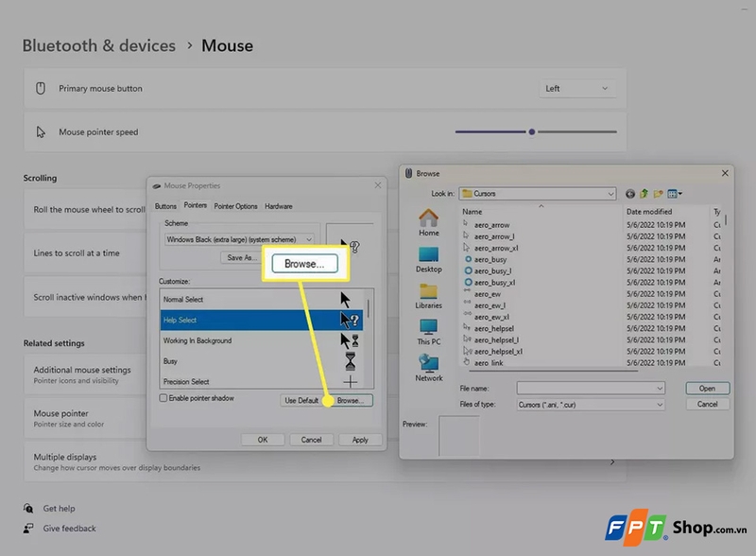Select the aero_helpsel_xl cursor file

(499, 352)
